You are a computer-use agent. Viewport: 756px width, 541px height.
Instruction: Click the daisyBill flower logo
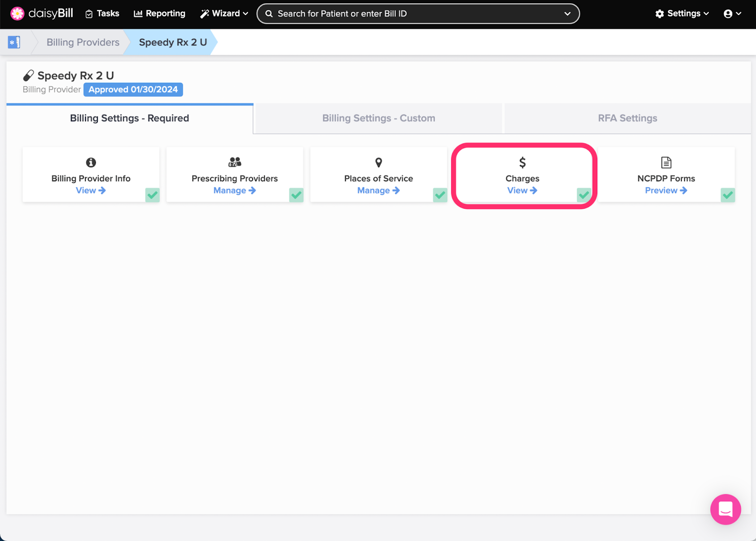(17, 13)
